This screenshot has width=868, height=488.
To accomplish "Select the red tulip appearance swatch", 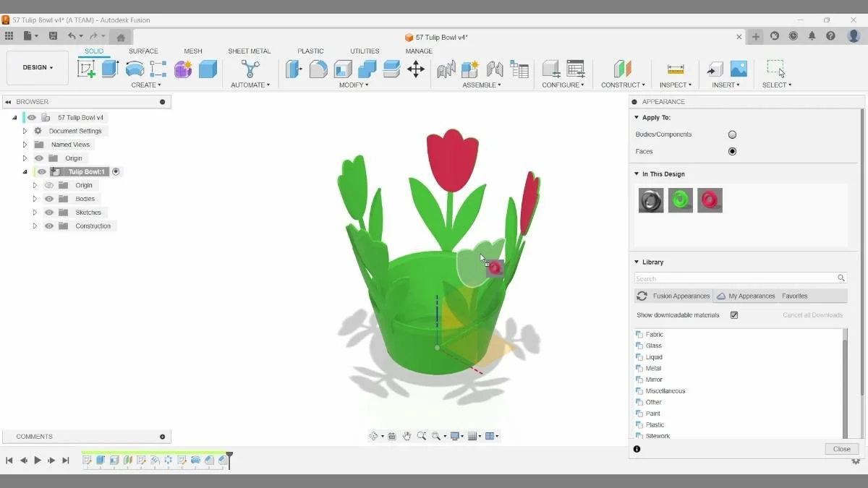I will pos(710,200).
